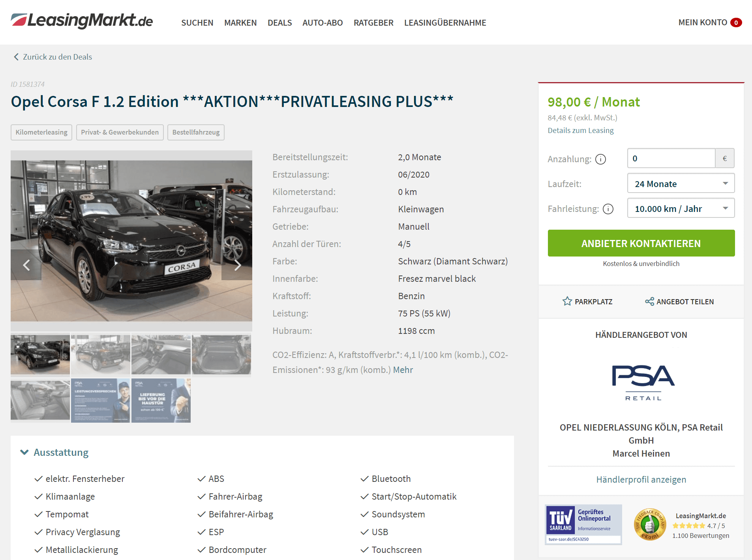The height and width of the screenshot is (560, 752).
Task: Open the main Opel Corsa photo
Action: pos(131,241)
